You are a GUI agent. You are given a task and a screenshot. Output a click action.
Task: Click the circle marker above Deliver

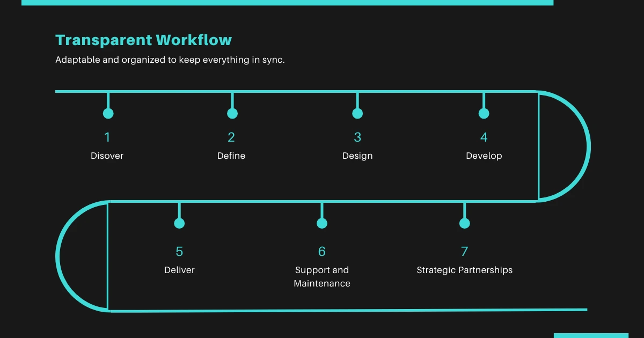pos(179,222)
